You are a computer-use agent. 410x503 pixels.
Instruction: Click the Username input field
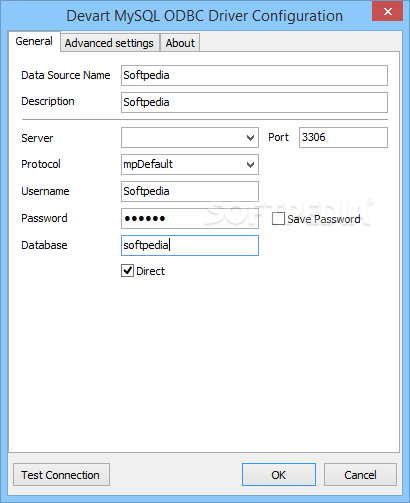190,191
